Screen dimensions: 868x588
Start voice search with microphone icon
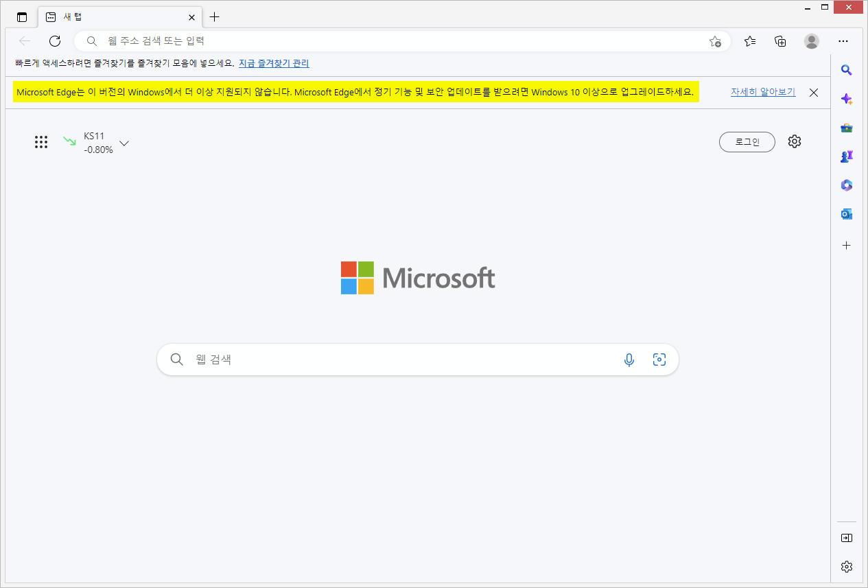[x=629, y=360]
